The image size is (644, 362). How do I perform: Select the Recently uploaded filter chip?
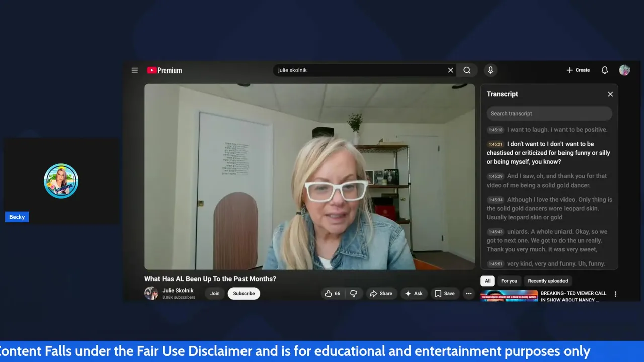(548, 281)
